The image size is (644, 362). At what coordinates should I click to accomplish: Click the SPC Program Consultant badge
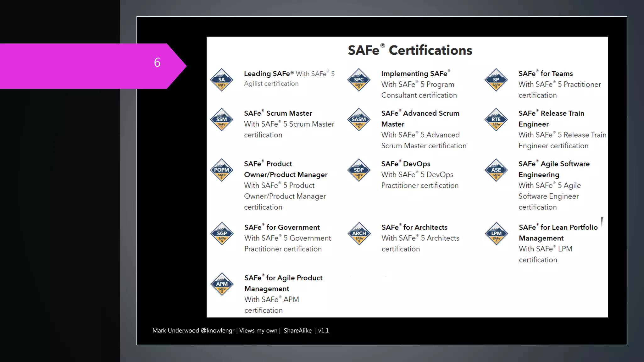[x=359, y=80]
